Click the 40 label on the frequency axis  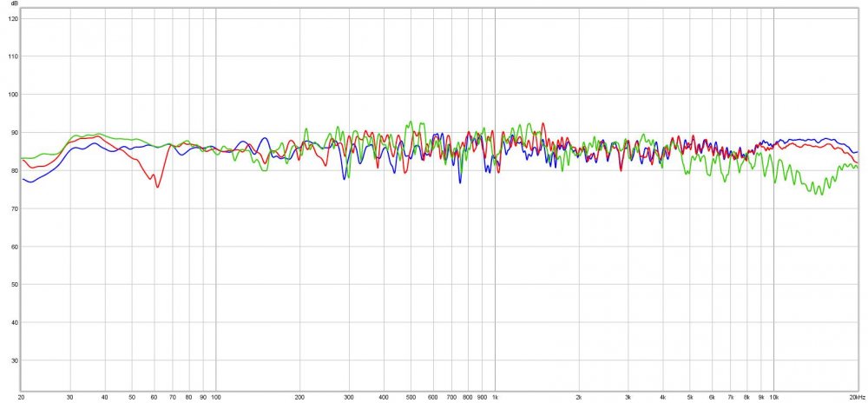click(105, 398)
